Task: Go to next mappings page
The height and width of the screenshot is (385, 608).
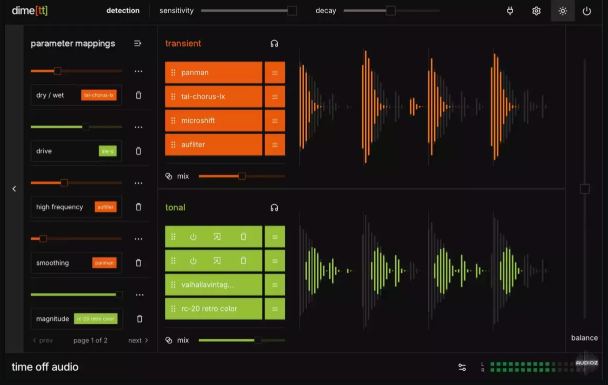Action: point(138,340)
